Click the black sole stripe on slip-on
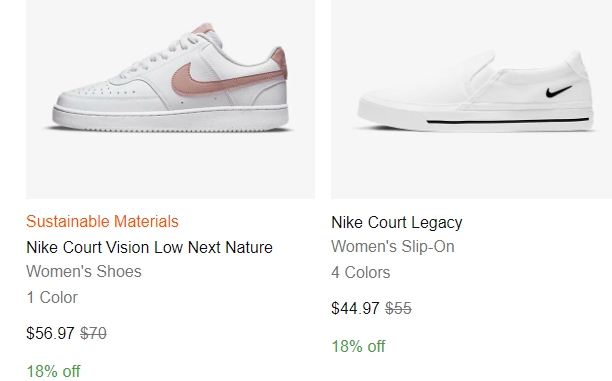The image size is (612, 381). pyautogui.click(x=507, y=121)
